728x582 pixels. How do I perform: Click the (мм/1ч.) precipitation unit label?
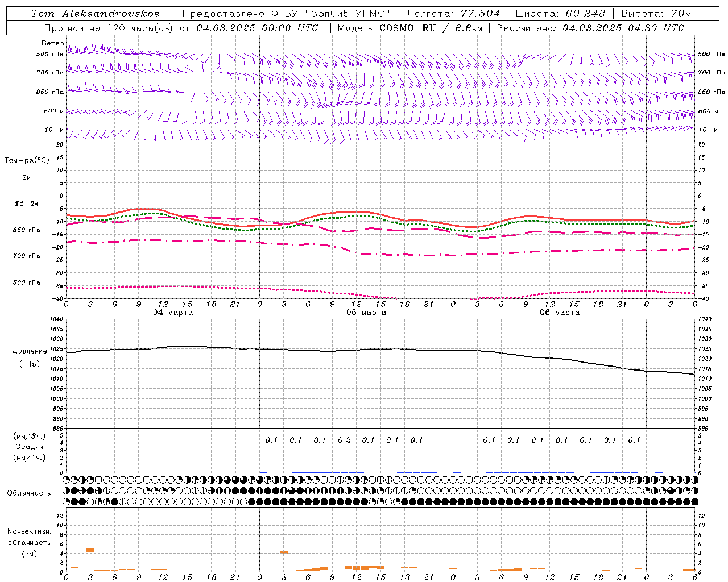click(x=29, y=458)
